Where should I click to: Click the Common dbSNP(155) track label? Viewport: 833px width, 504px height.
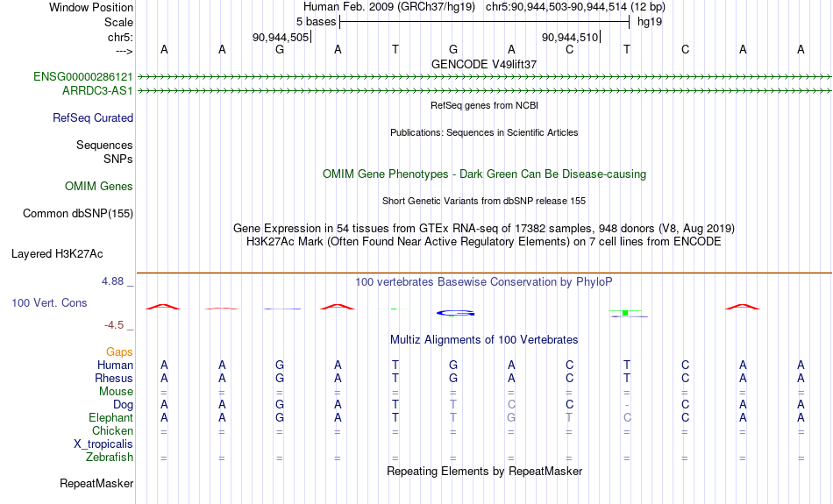coord(78,214)
